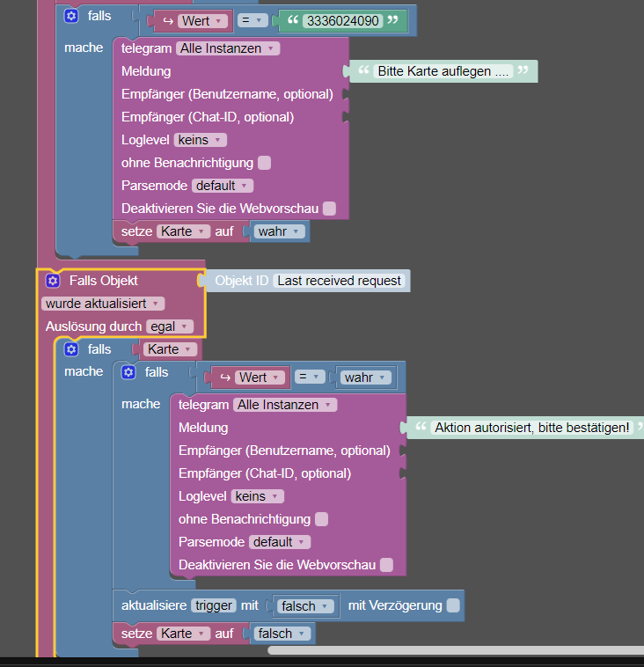644x667 pixels.
Task: Click trigger object field in aktualisiere block
Action: [214, 605]
